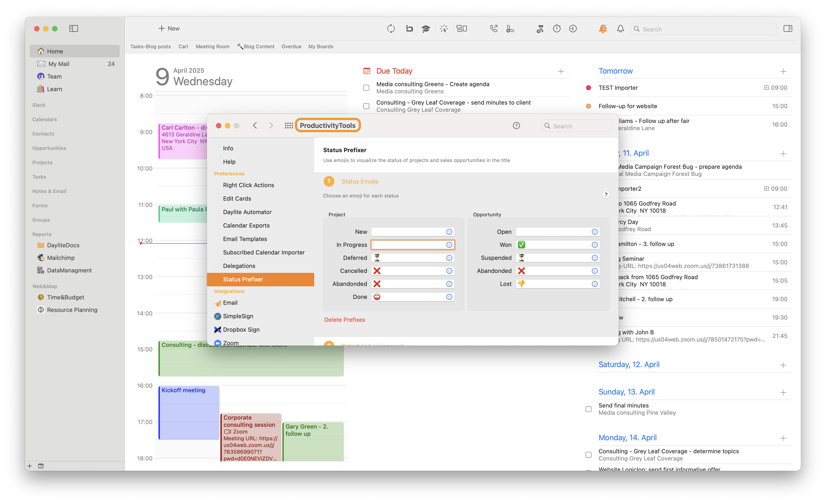
Task: Click the grid show-all icon in ProductivityTools
Action: pyautogui.click(x=289, y=126)
